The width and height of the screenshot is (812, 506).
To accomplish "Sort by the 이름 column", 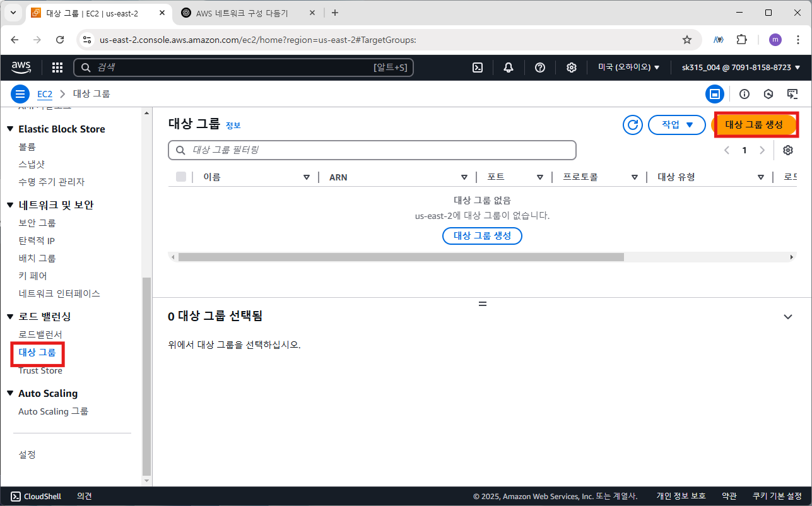I will click(307, 177).
